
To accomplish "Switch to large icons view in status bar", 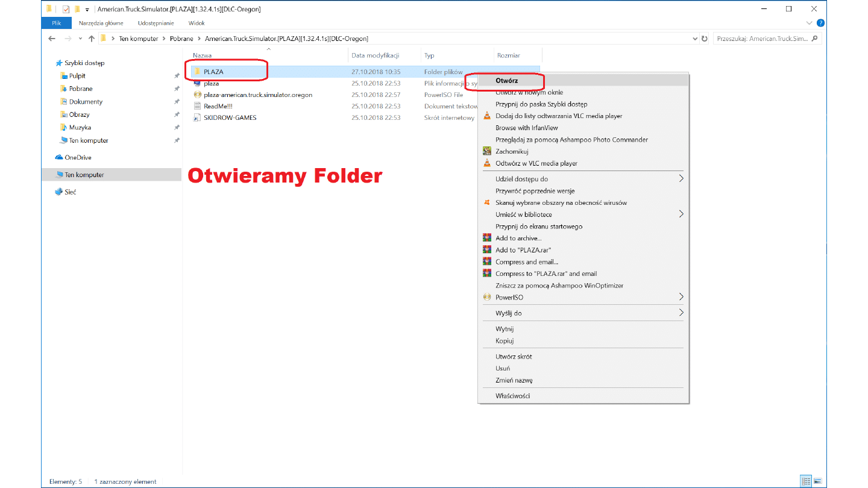I will (x=817, y=481).
